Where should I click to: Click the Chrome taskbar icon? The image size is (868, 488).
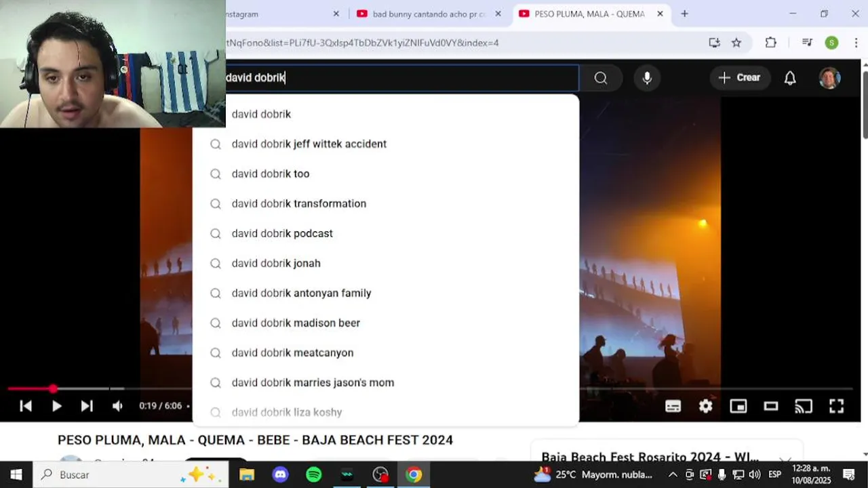pos(414,474)
